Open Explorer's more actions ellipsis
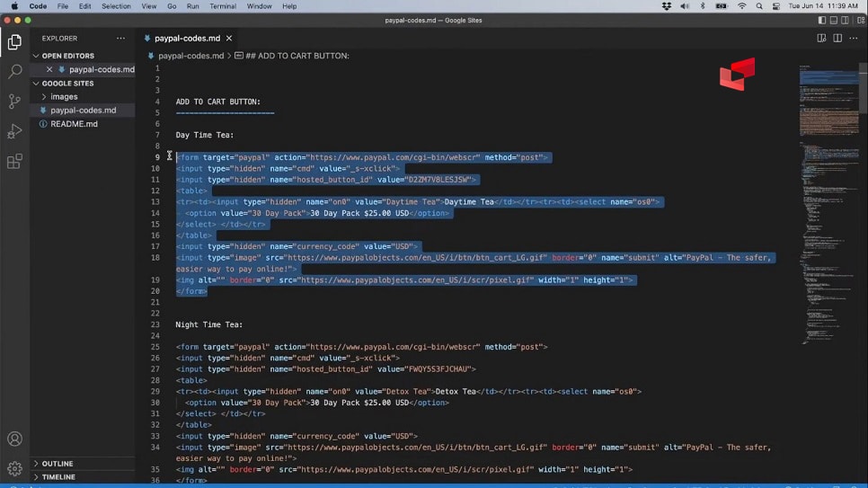 coord(120,39)
